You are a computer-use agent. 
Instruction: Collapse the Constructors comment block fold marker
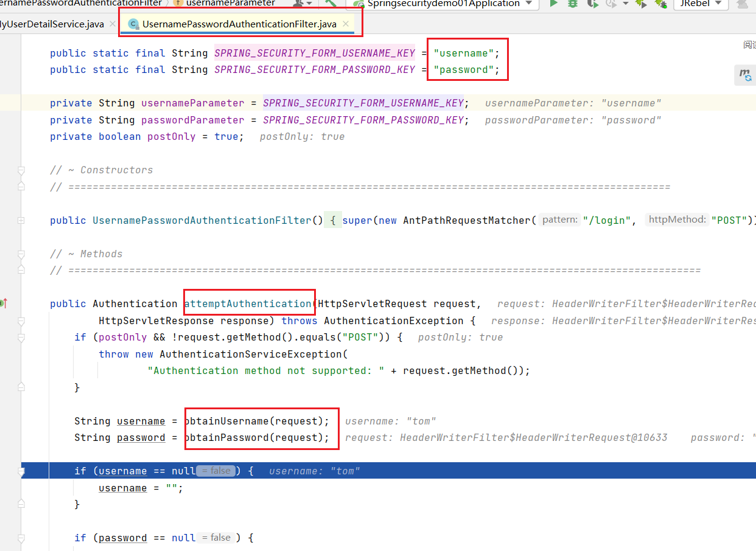pyautogui.click(x=21, y=170)
